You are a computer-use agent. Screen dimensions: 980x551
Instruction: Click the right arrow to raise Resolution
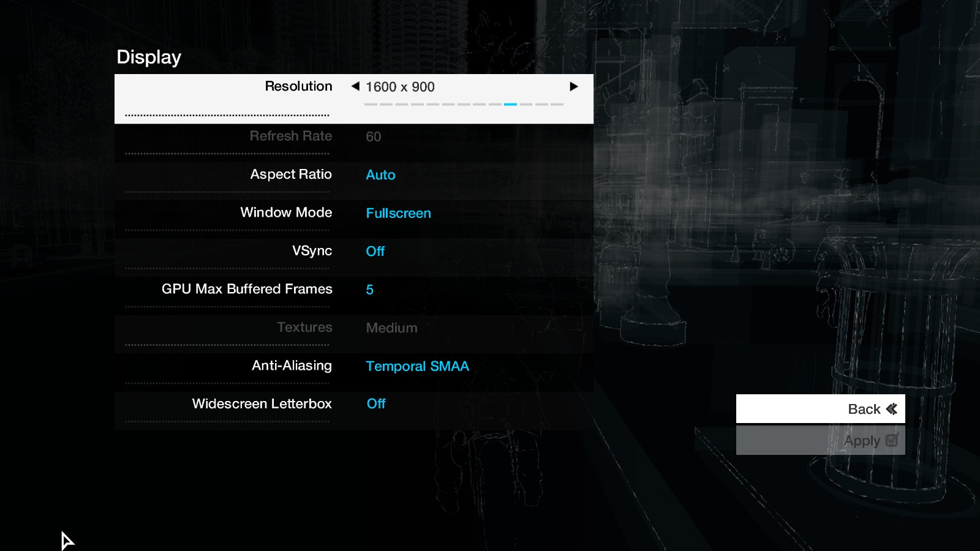tap(574, 86)
